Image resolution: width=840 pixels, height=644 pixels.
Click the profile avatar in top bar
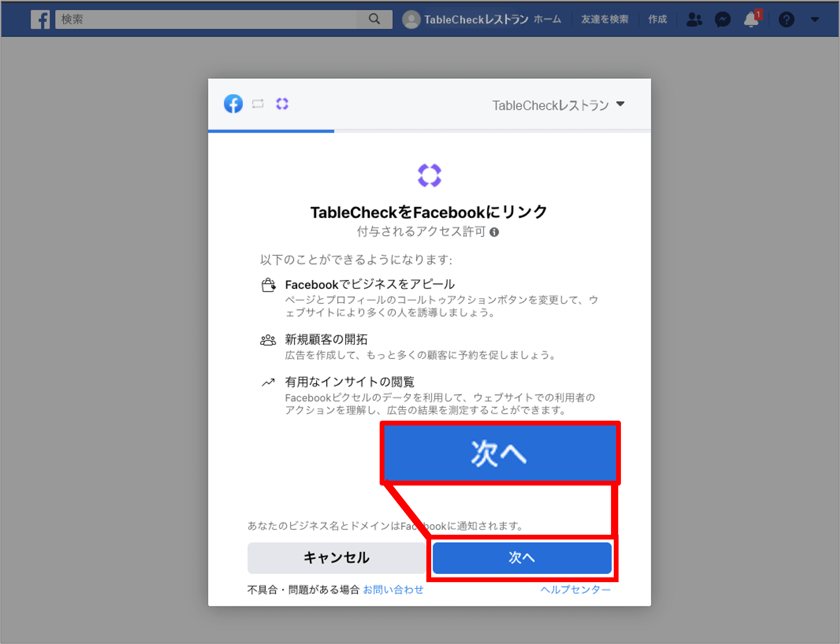click(x=411, y=19)
